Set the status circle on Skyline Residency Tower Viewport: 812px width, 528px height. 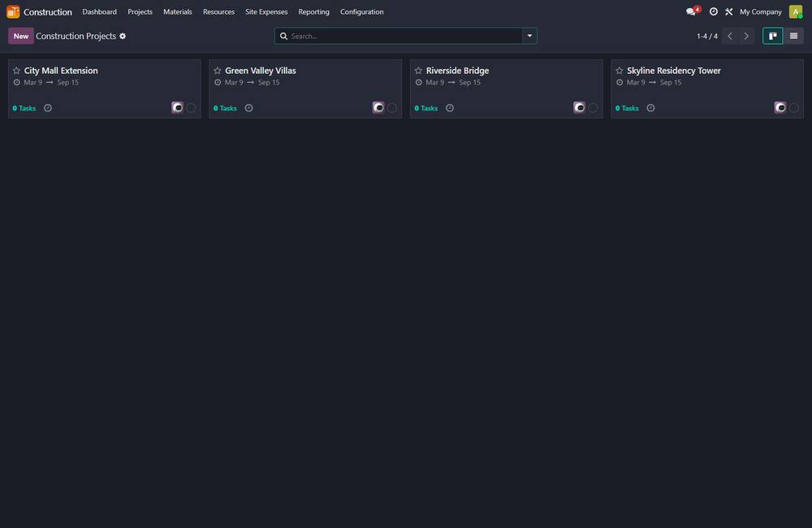794,108
